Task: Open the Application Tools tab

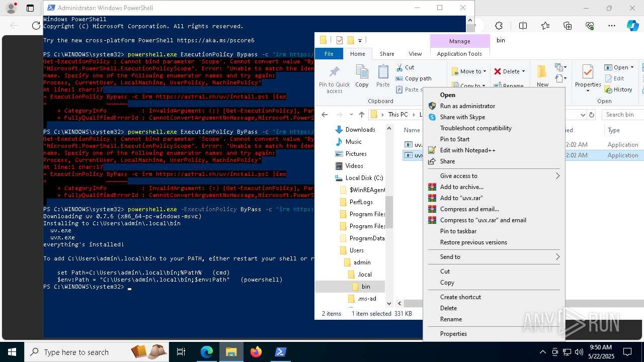Action: (x=459, y=54)
